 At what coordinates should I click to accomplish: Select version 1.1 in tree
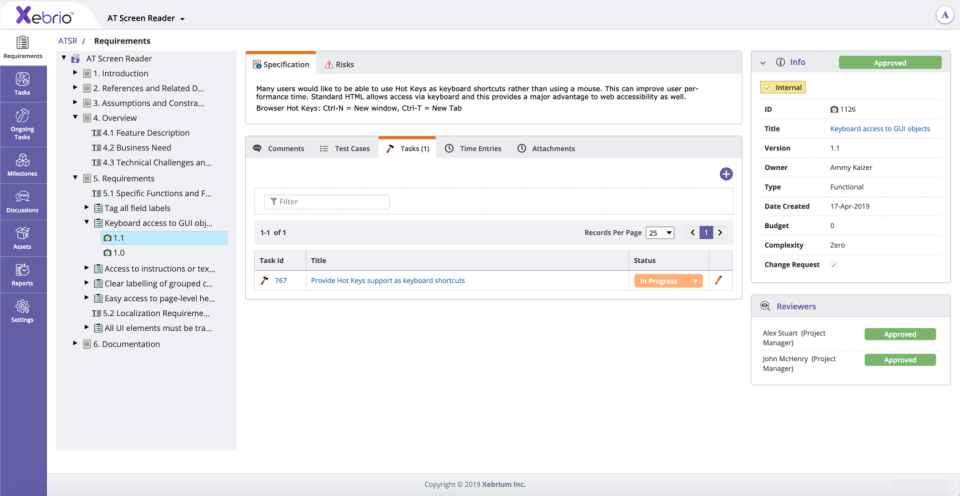(x=164, y=238)
